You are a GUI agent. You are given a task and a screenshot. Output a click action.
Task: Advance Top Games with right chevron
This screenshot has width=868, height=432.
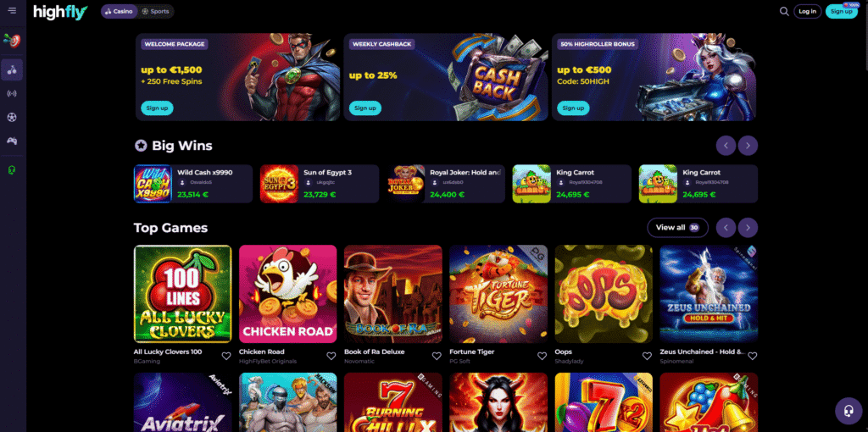(x=748, y=227)
